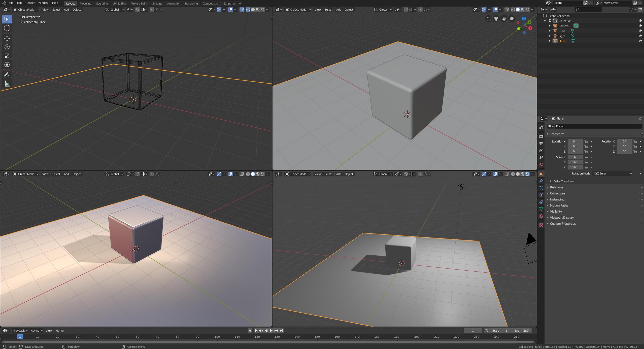Select the Annotate tool
The width and height of the screenshot is (644, 349).
point(7,75)
